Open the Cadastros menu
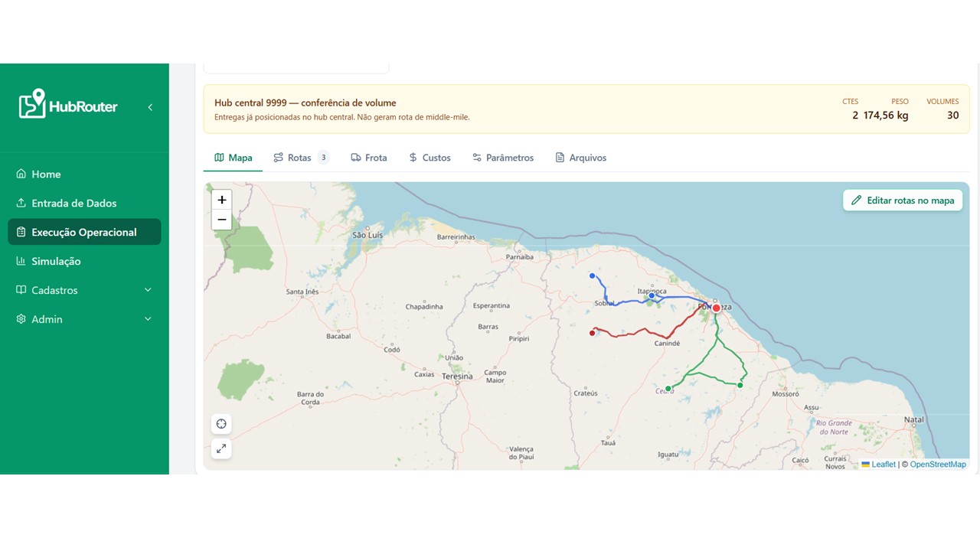Screen dimensions: 980x551 click(x=84, y=290)
